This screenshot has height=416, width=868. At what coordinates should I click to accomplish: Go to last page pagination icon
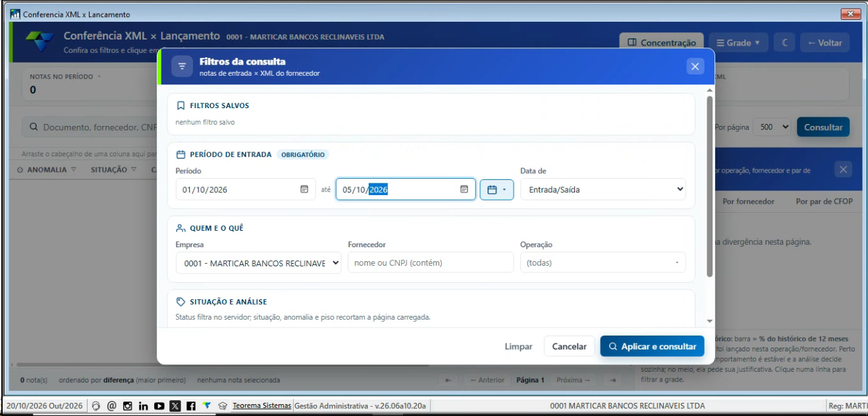point(612,380)
